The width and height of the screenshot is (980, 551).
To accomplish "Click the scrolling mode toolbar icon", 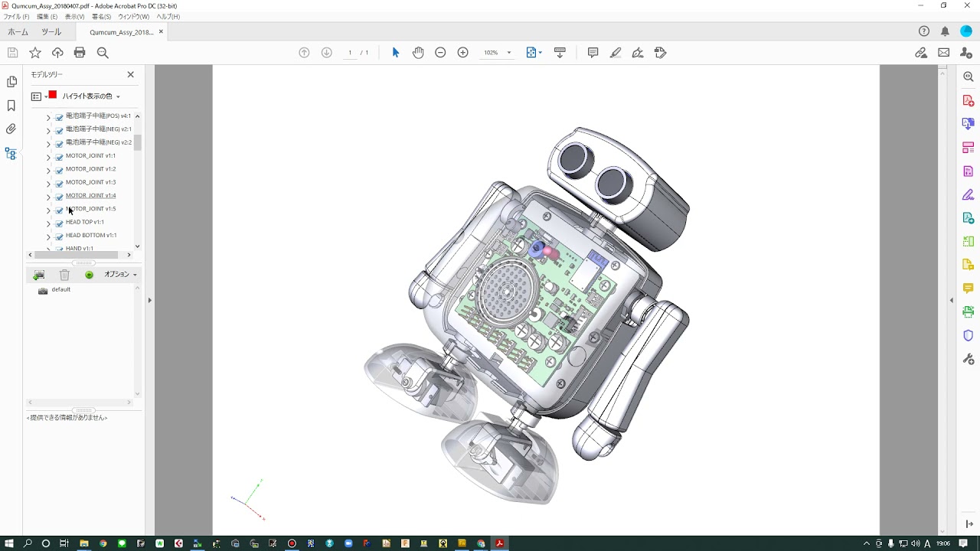I will click(x=560, y=53).
